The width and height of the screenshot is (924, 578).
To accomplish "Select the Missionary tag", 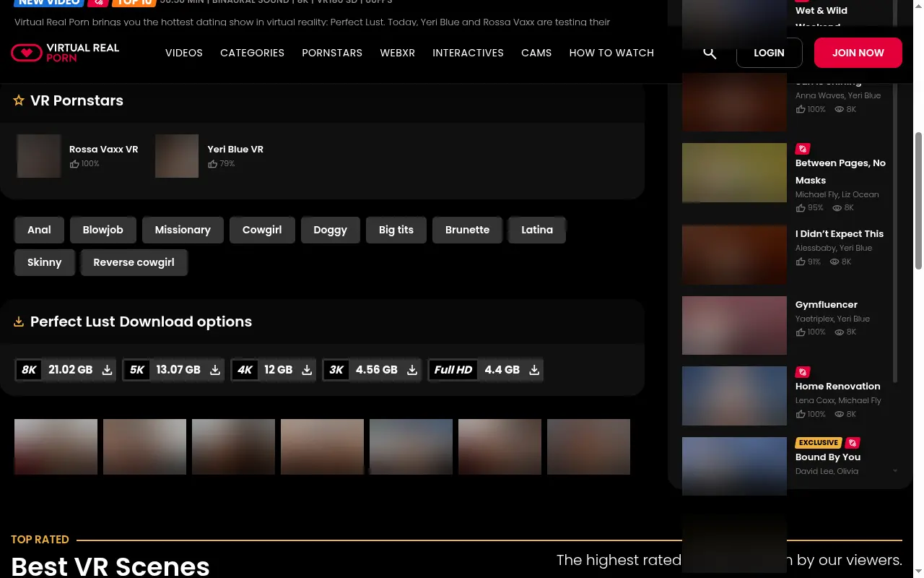I will (183, 230).
